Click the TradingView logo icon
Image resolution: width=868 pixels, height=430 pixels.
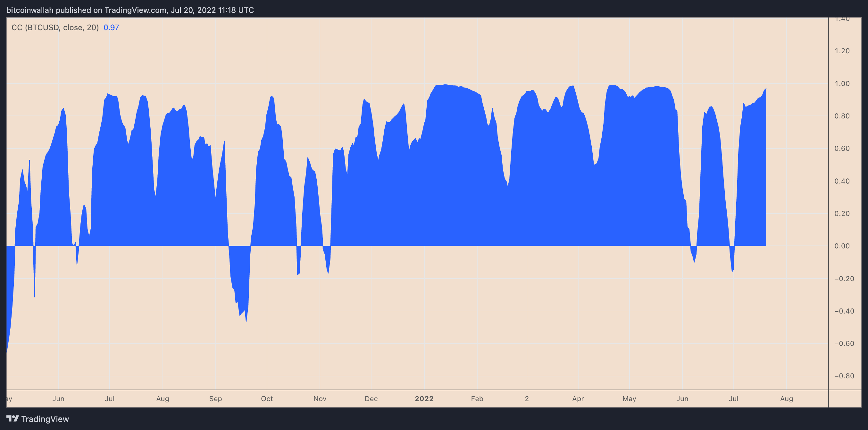13,418
